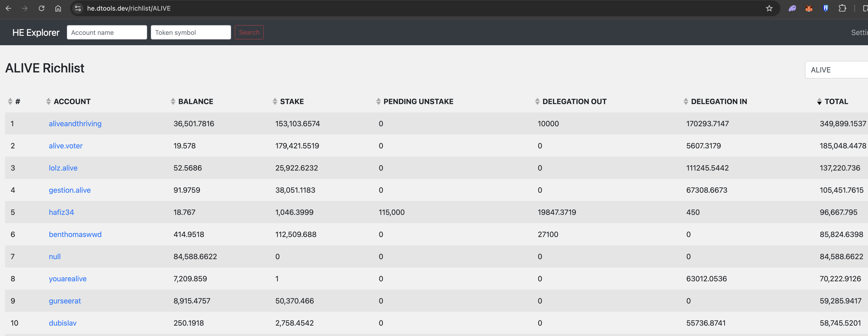Open HE Explorer home
Image resolution: width=868 pixels, height=336 pixels.
click(x=36, y=32)
